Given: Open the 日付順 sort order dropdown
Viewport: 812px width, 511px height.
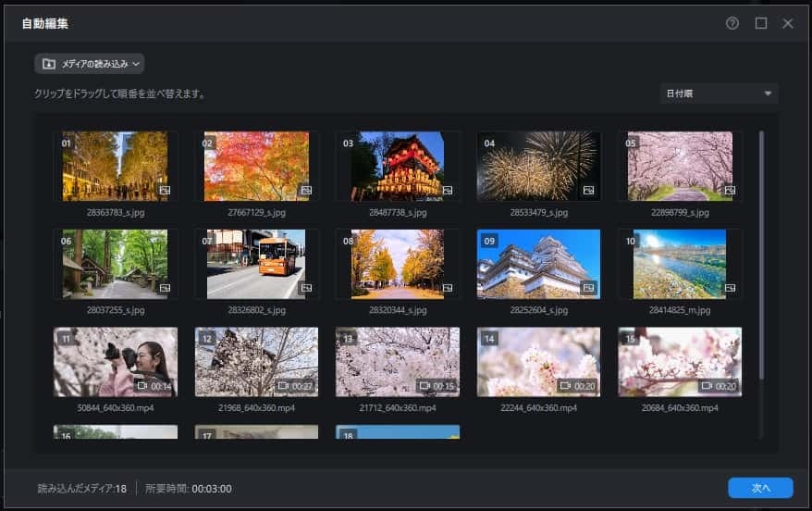Looking at the screenshot, I should click(719, 93).
